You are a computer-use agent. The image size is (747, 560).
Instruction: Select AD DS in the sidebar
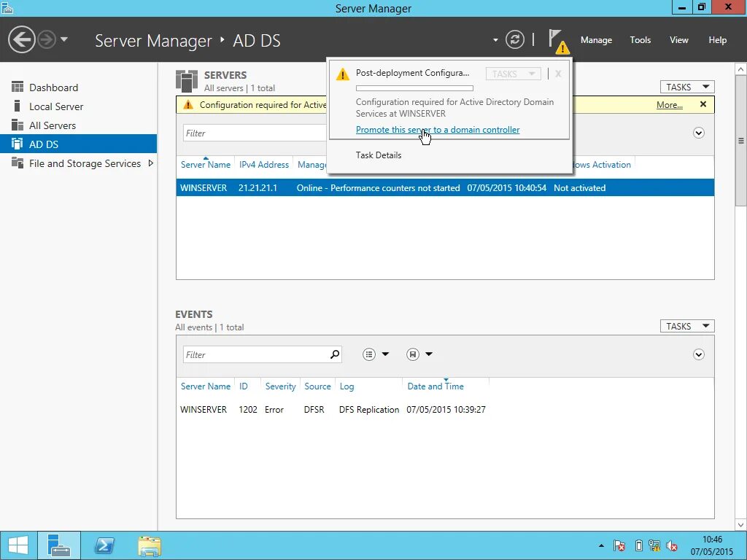(79, 144)
